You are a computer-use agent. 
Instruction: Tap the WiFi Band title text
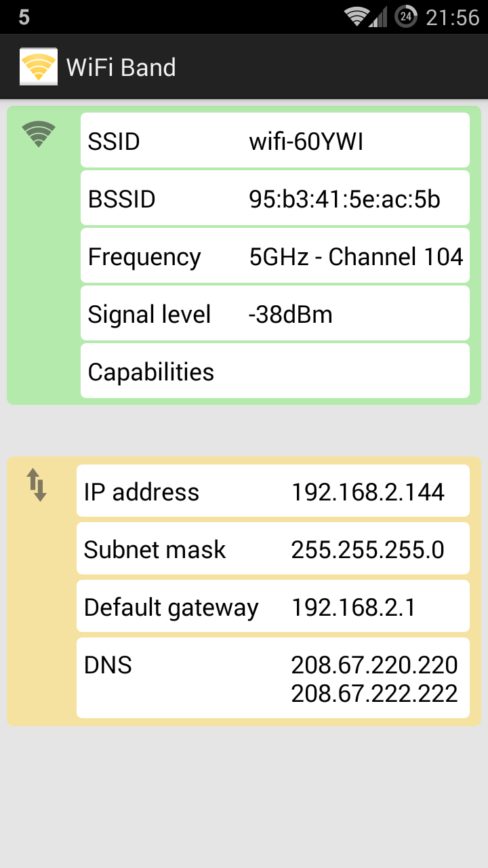click(x=121, y=67)
